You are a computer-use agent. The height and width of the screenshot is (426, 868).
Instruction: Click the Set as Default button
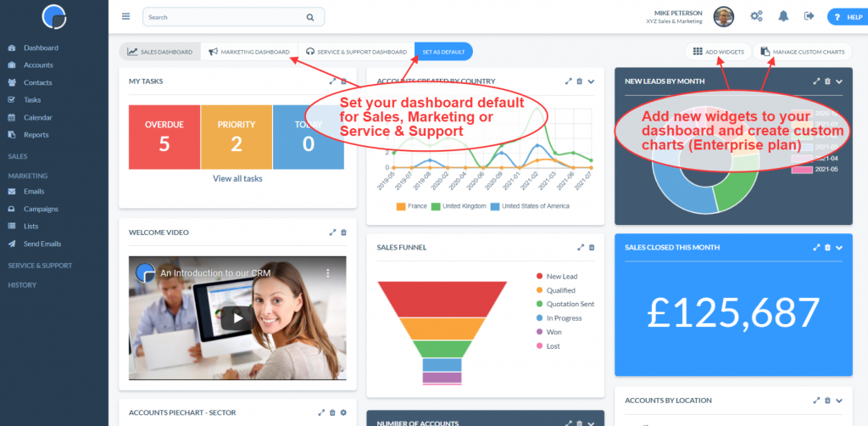(x=443, y=52)
